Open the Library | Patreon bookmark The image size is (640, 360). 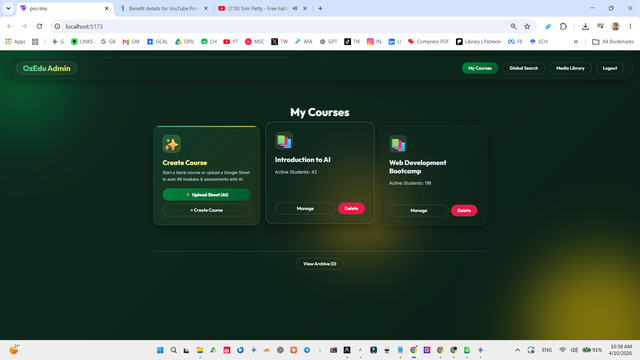click(x=478, y=42)
